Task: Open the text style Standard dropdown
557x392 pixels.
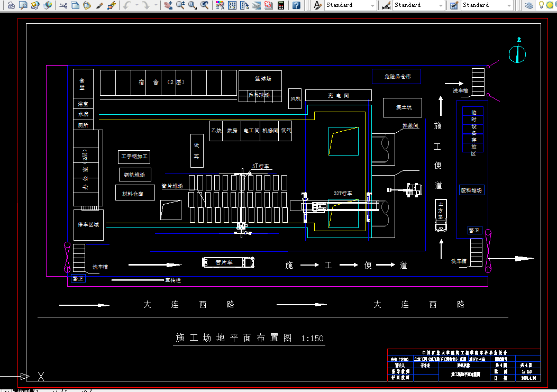Action: pyautogui.click(x=350, y=5)
